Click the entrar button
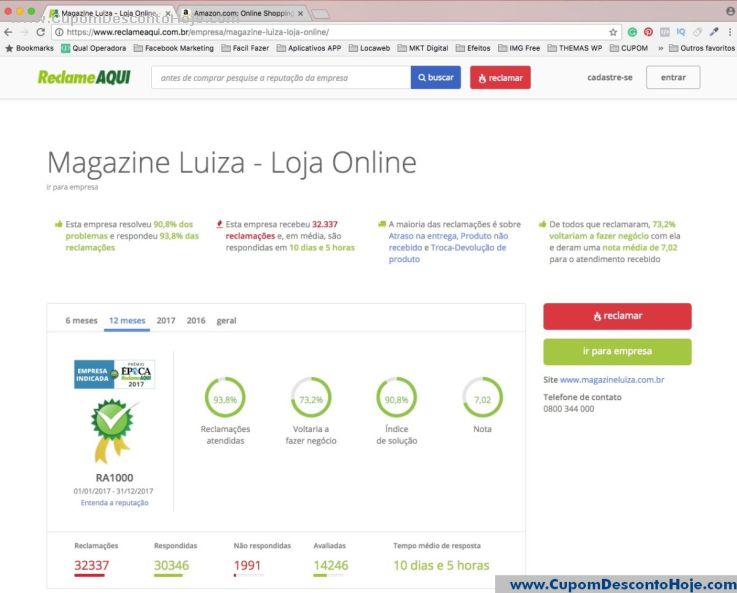 673,78
